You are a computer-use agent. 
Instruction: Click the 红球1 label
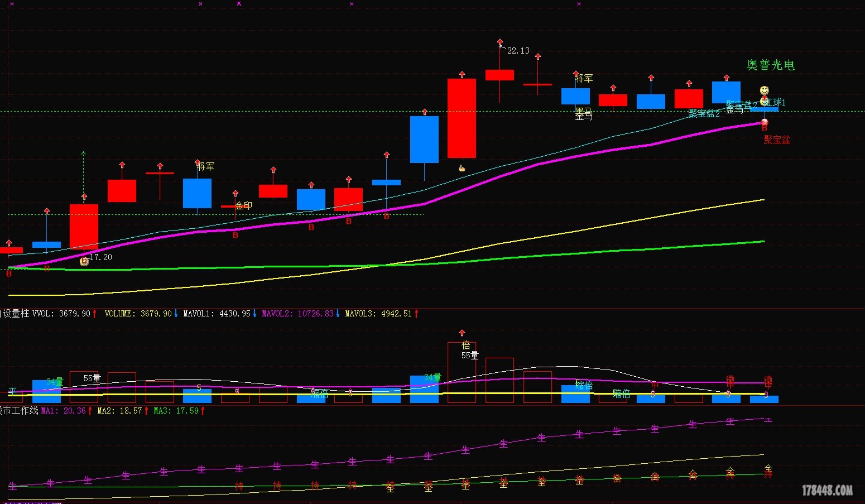tap(775, 103)
